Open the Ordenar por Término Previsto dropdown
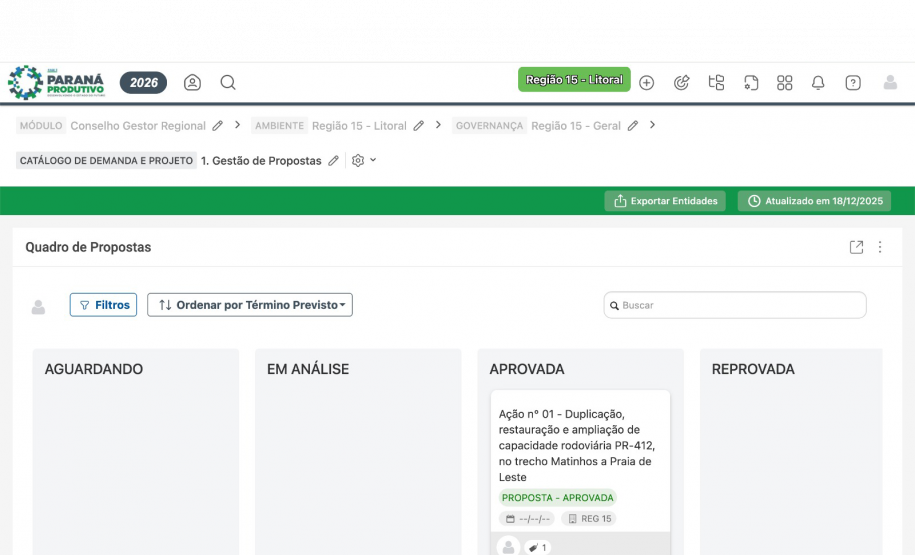This screenshot has height=555, width=915. (x=250, y=305)
